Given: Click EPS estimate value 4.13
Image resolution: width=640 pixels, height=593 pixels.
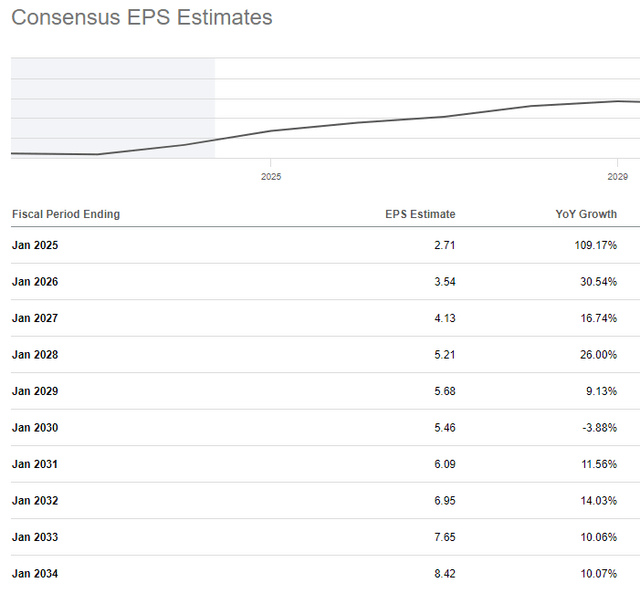Looking at the screenshot, I should coord(445,318).
